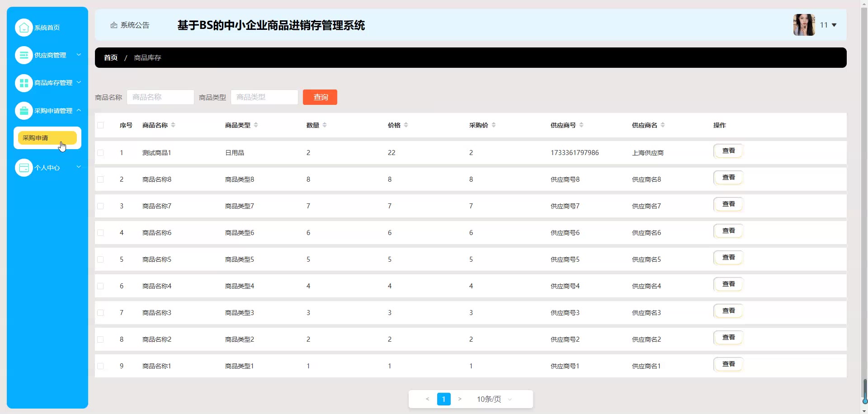This screenshot has width=868, height=414.
Task: Click the 个人中心 card icon
Action: [x=24, y=168]
